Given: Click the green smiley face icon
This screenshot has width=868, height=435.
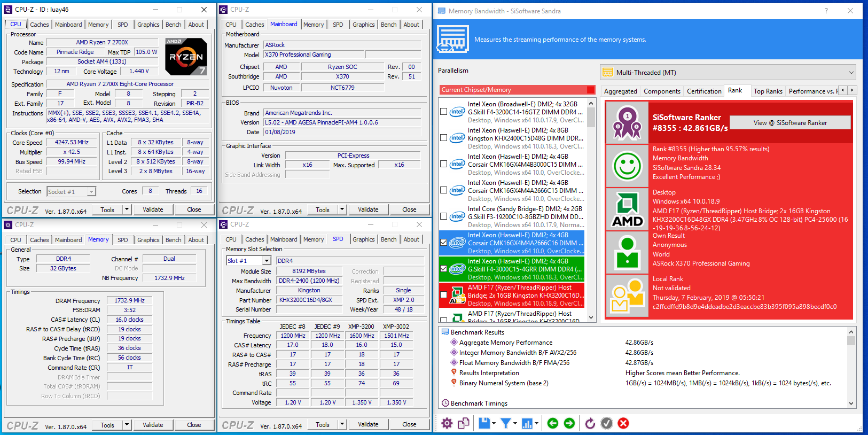Looking at the screenshot, I should click(x=627, y=166).
